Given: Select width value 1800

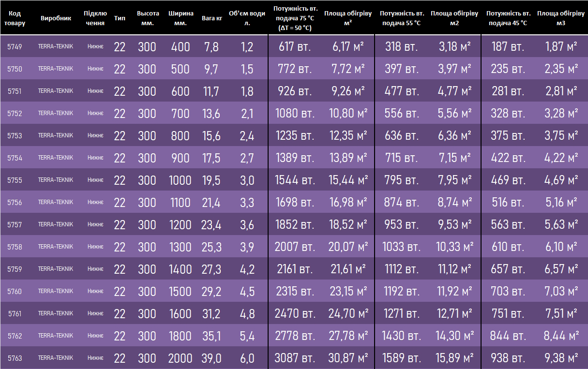Looking at the screenshot, I should [x=181, y=336].
